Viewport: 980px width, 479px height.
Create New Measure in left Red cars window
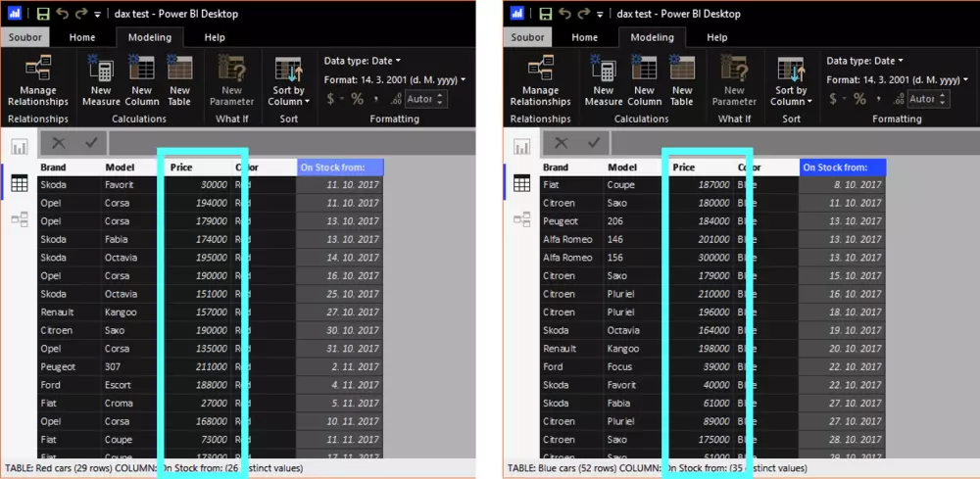(101, 80)
